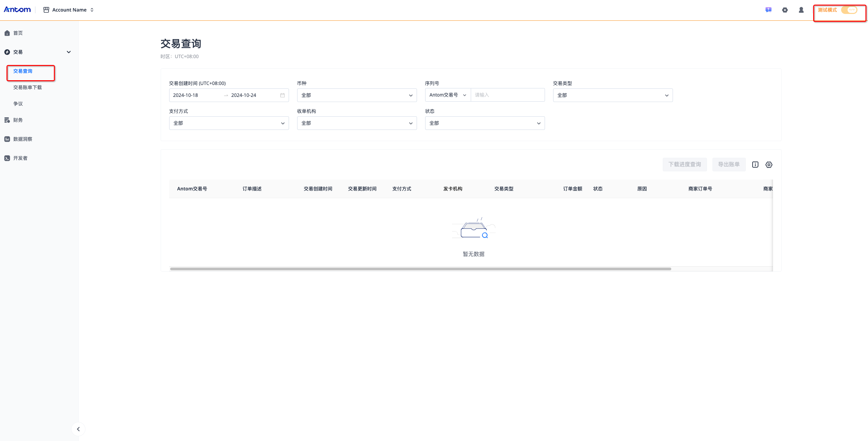Click the calendar icon in date range
The image size is (868, 441).
pos(282,95)
